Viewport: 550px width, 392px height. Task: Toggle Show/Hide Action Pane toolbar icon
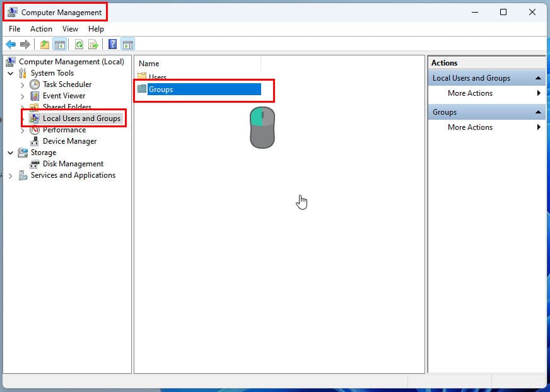tap(127, 45)
